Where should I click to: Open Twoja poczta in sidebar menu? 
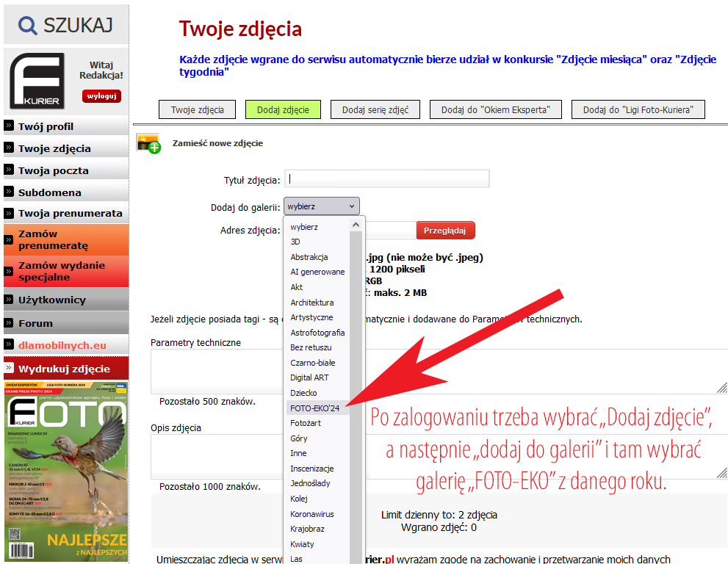[54, 170]
